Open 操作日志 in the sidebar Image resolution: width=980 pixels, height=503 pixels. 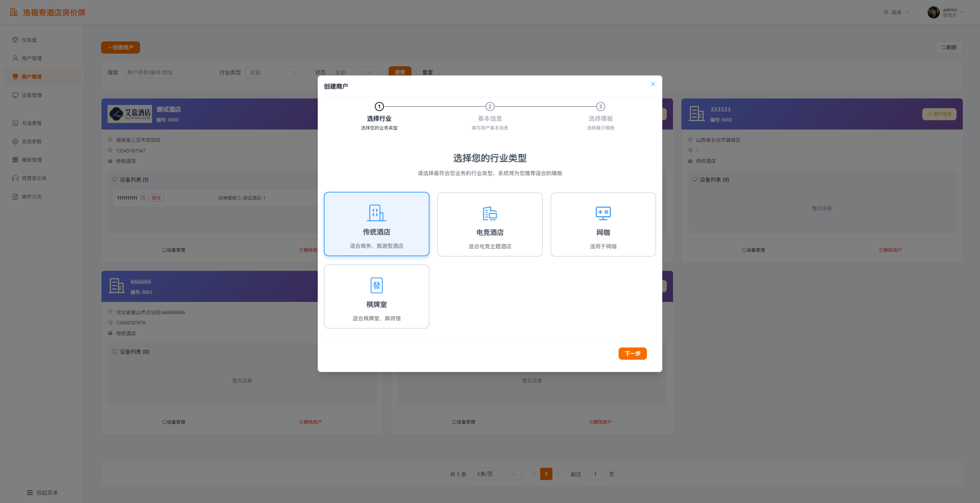[42, 197]
